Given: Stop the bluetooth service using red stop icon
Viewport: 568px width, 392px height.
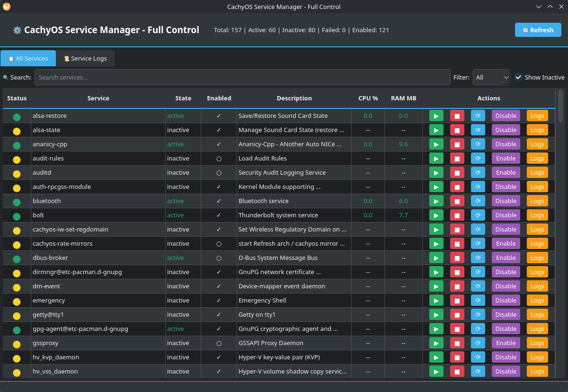Looking at the screenshot, I should point(457,201).
